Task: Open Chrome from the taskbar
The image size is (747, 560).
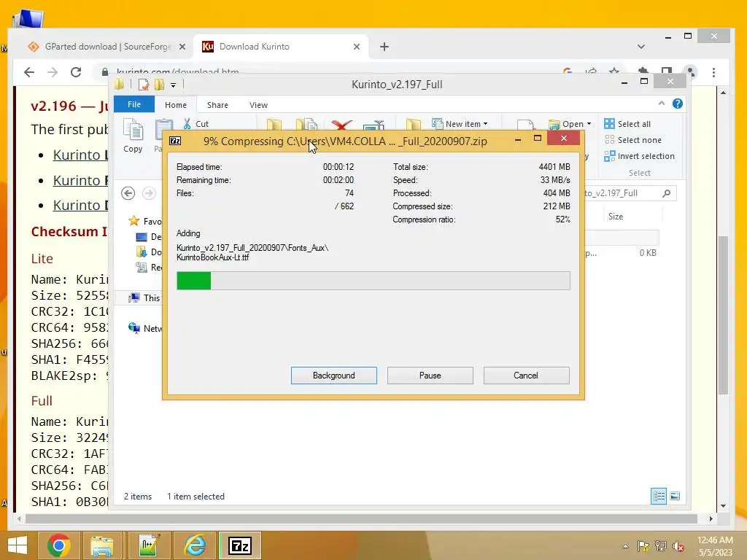Action: 59,545
